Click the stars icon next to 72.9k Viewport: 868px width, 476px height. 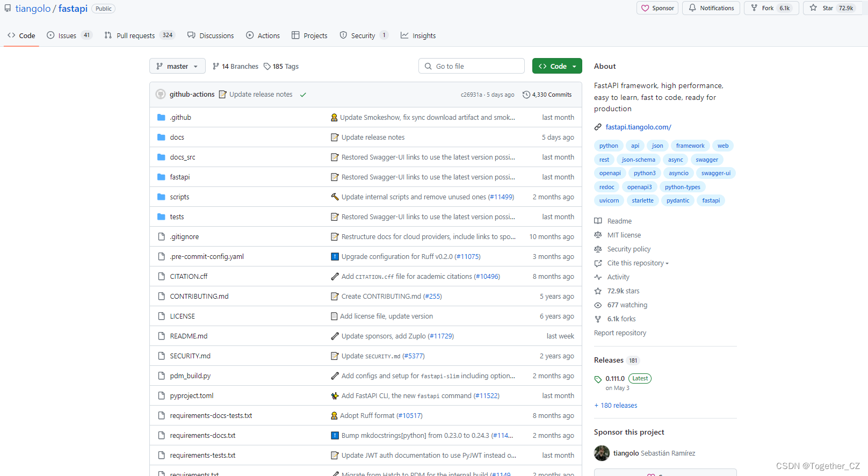598,291
